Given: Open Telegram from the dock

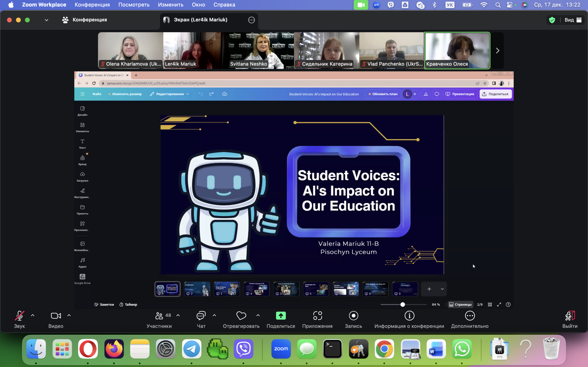Looking at the screenshot, I should (x=192, y=349).
